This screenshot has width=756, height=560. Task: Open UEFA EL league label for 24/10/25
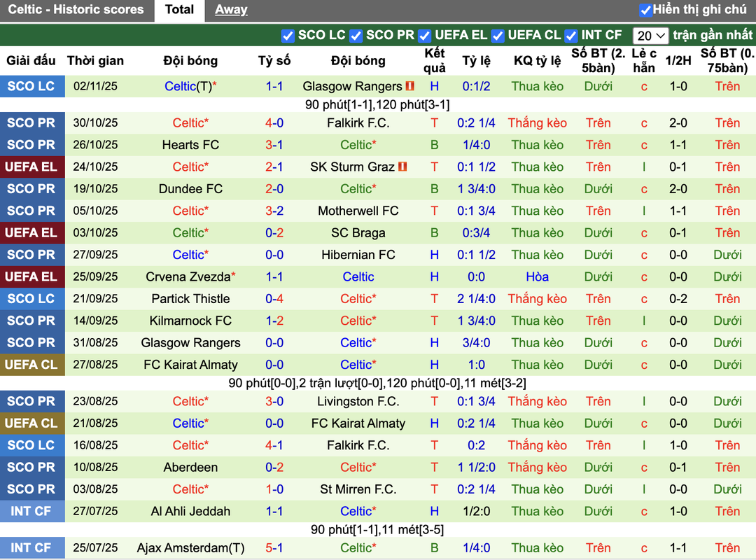click(31, 167)
